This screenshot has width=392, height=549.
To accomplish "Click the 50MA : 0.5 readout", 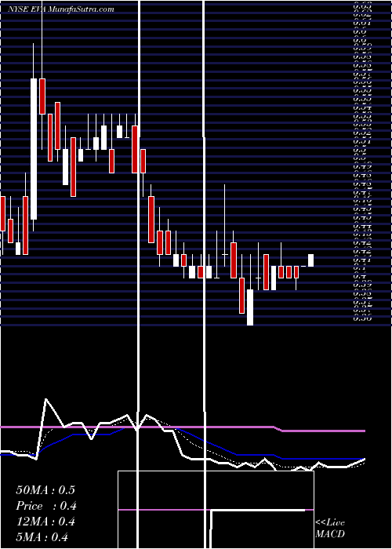I will [x=45, y=490].
